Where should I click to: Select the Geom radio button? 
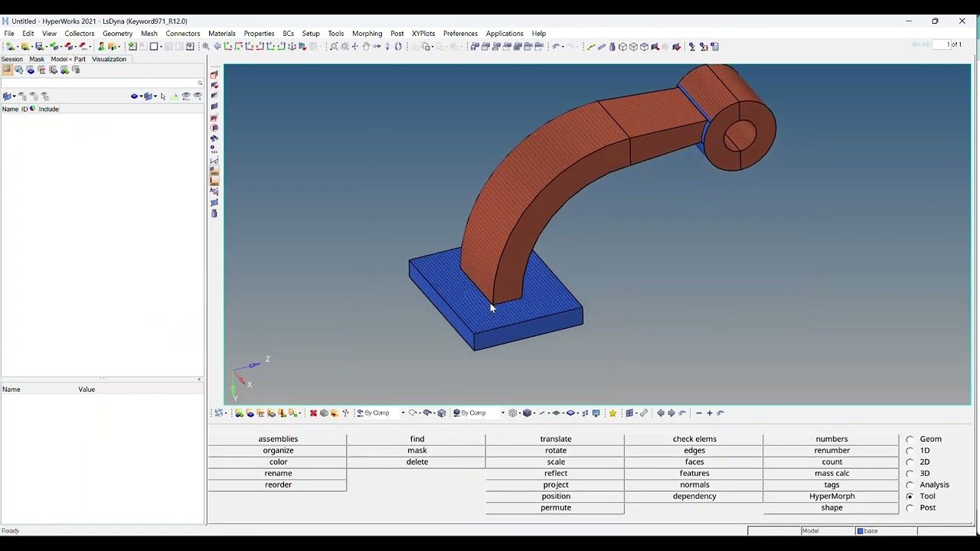pyautogui.click(x=910, y=439)
